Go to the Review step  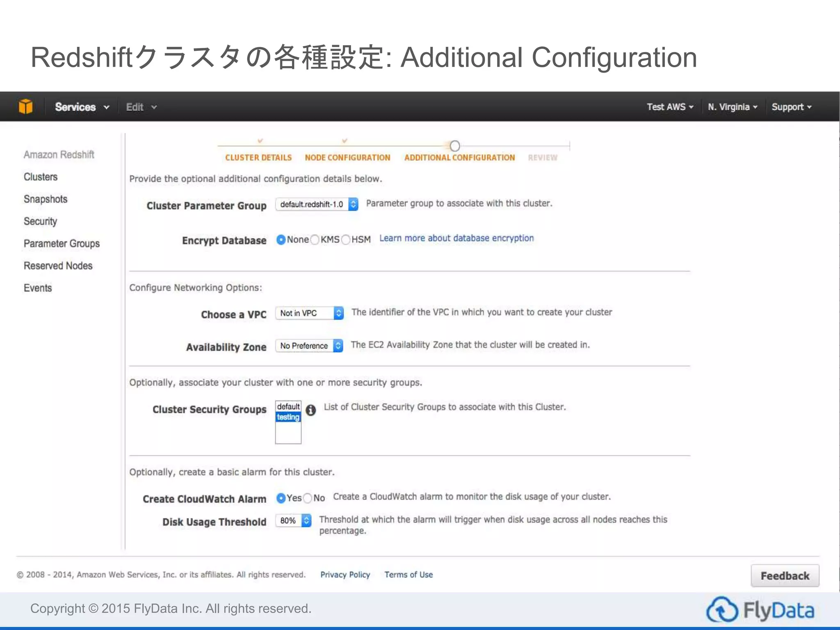point(543,157)
